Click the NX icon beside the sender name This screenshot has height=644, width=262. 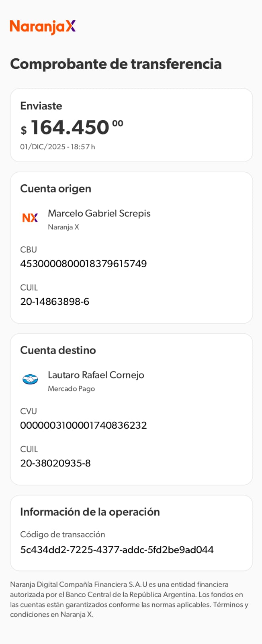click(x=30, y=218)
